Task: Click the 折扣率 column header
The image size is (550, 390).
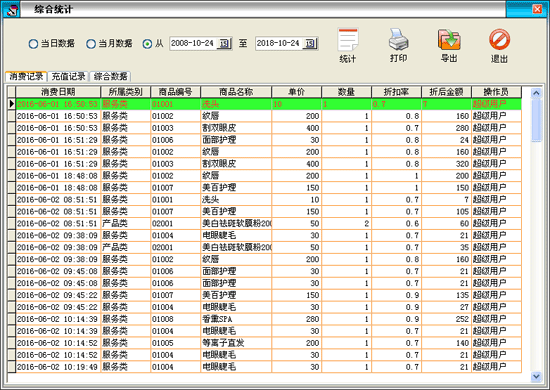Action: point(396,92)
